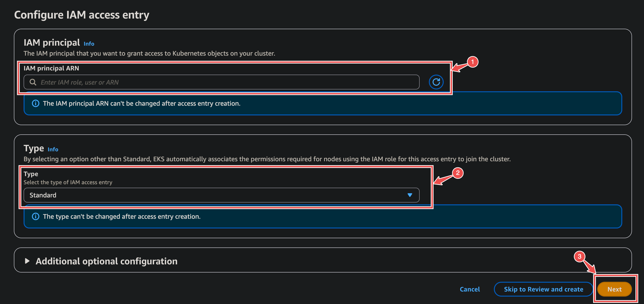This screenshot has height=304, width=644.
Task: Click the blue chevron on the Type selector
Action: tap(410, 195)
